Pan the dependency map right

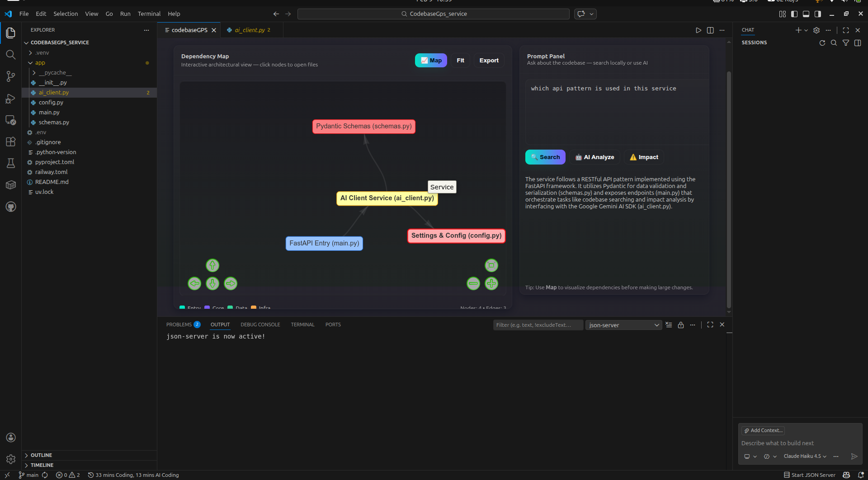231,283
